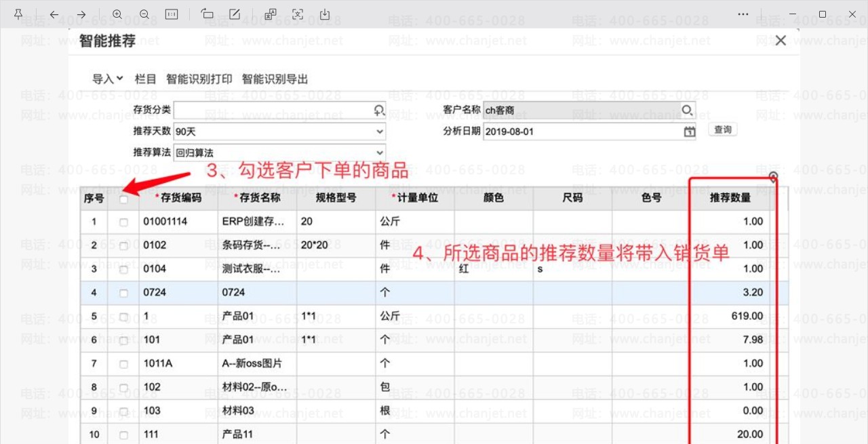This screenshot has width=868, height=444.
Task: Click the 颜色 column header
Action: click(x=494, y=199)
